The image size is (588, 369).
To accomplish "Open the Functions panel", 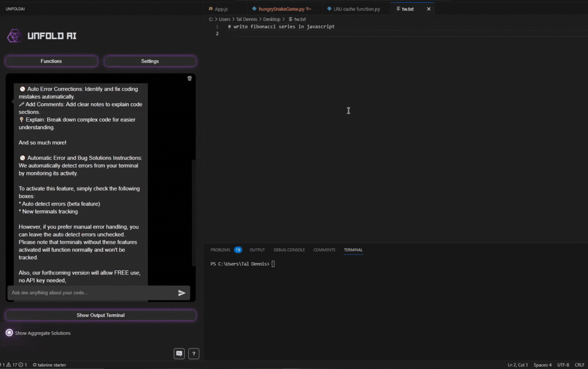I will point(51,61).
